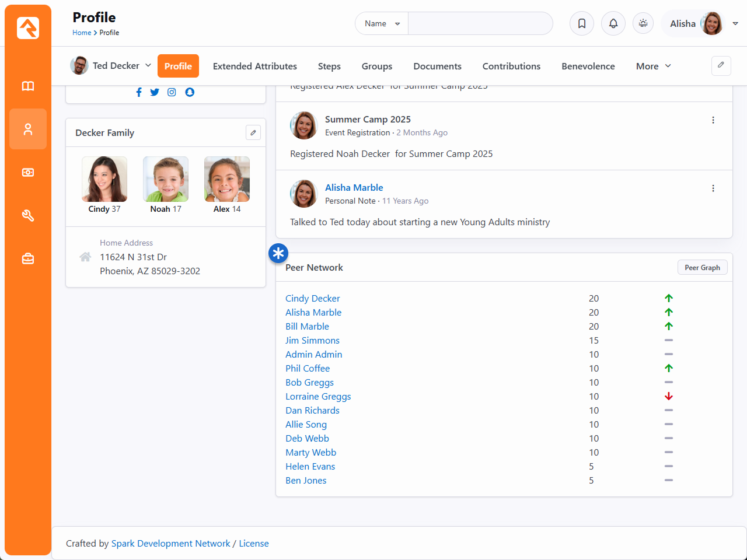Open the Intranet book icon in sidebar
Screen dimensions: 747x560
coord(27,86)
